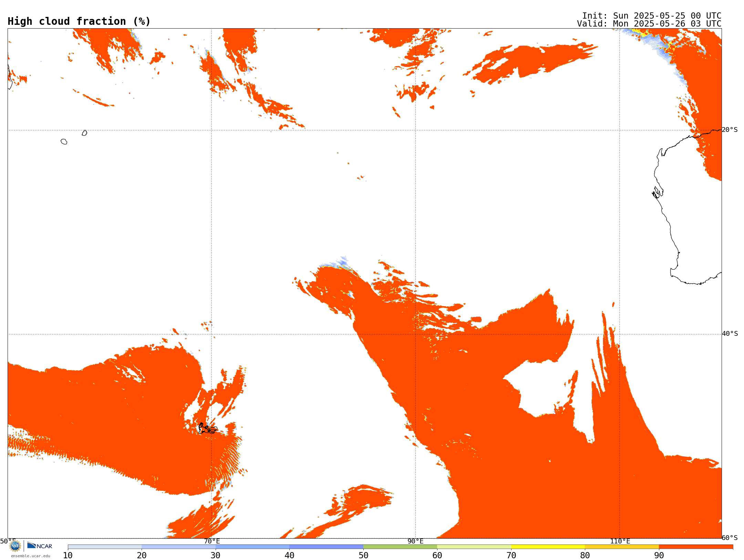Click the colorbar tick label 20

pos(142,556)
